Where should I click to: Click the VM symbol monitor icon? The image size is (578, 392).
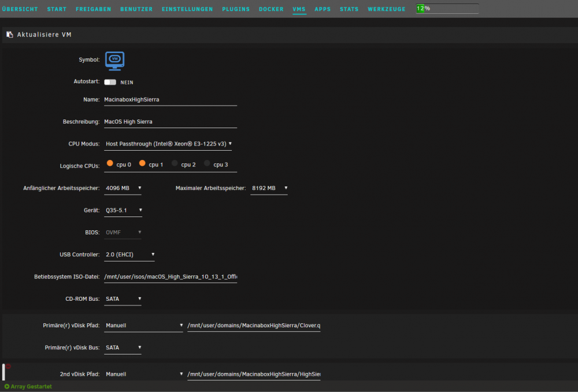[114, 61]
